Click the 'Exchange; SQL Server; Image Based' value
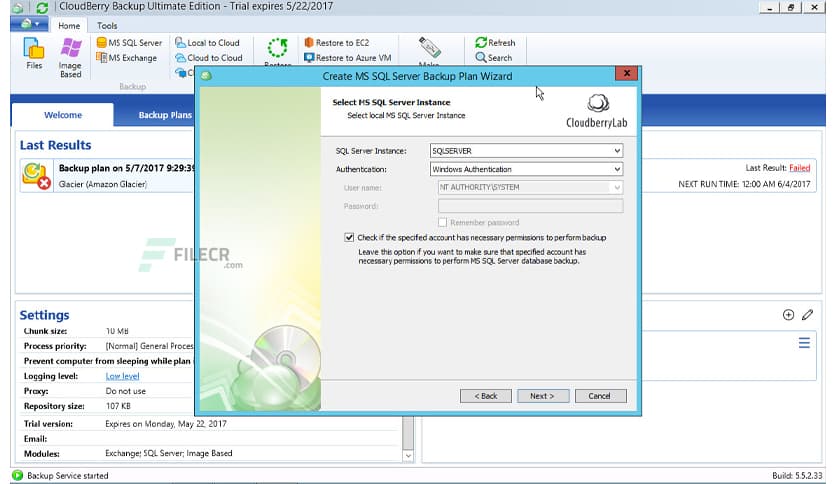836x484 pixels. [x=168, y=453]
